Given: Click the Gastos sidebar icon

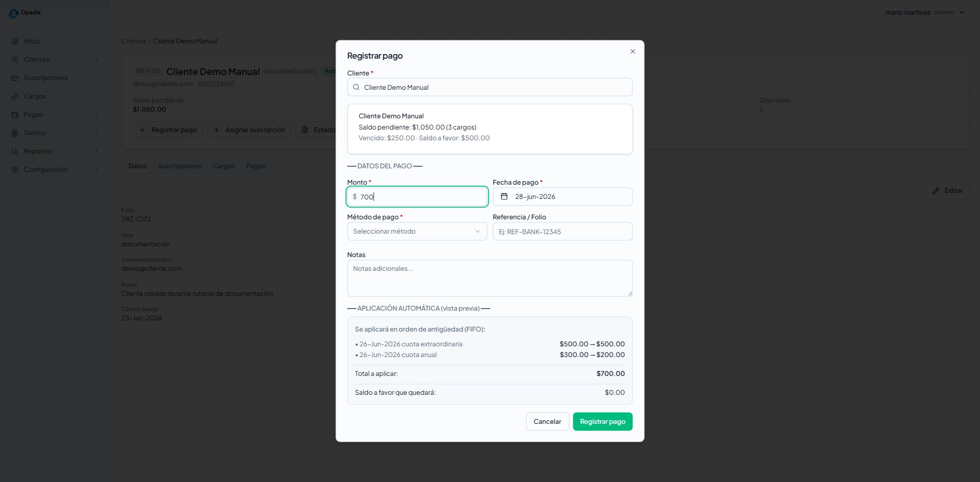Looking at the screenshot, I should (15, 133).
